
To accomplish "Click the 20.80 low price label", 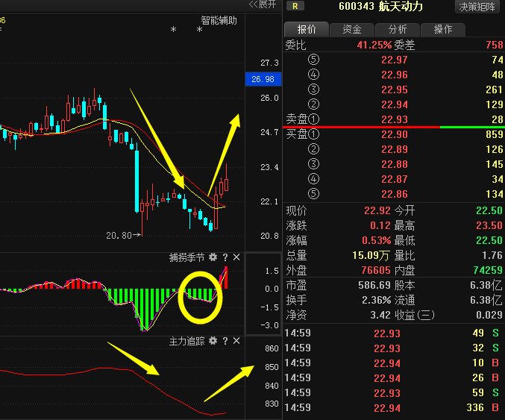I will click(x=119, y=236).
